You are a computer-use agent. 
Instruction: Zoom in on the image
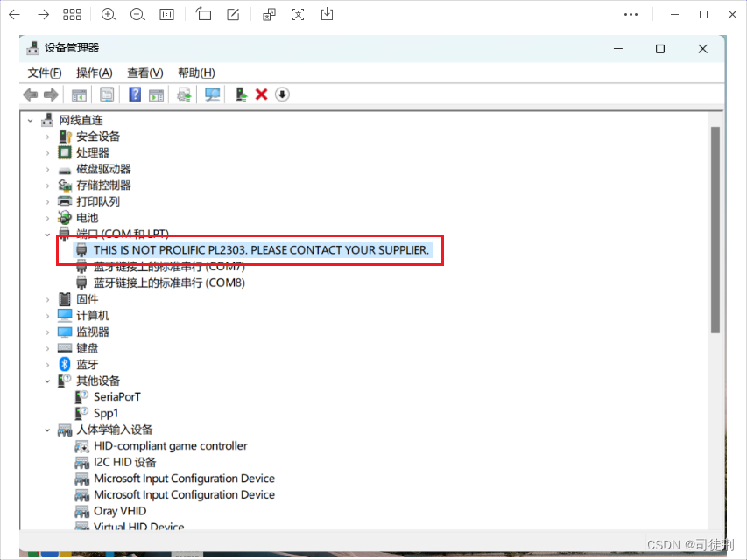pyautogui.click(x=109, y=15)
